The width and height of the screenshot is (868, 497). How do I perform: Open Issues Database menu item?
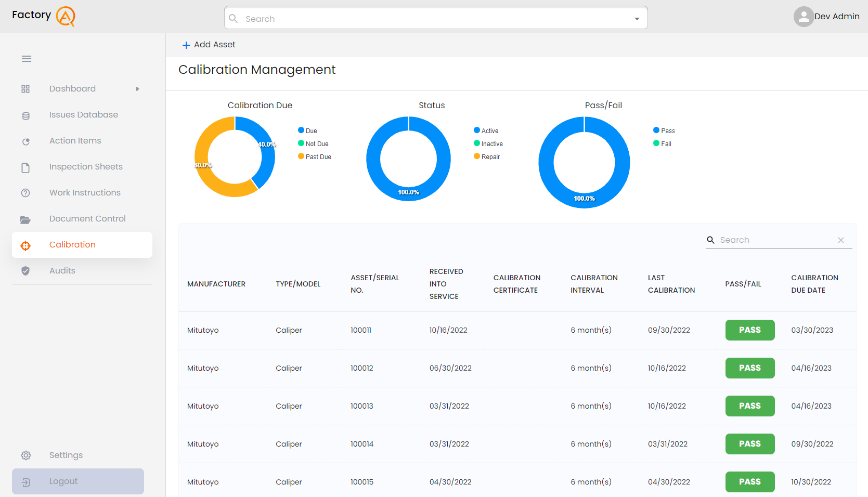[x=82, y=115]
